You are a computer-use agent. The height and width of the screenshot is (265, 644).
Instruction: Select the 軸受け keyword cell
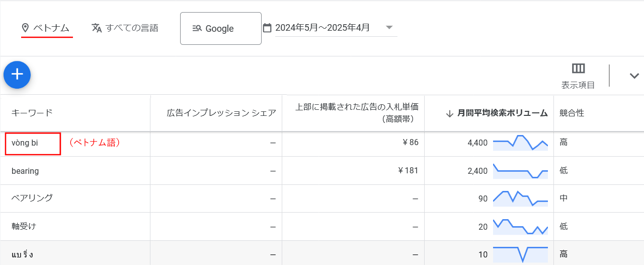coord(24,226)
